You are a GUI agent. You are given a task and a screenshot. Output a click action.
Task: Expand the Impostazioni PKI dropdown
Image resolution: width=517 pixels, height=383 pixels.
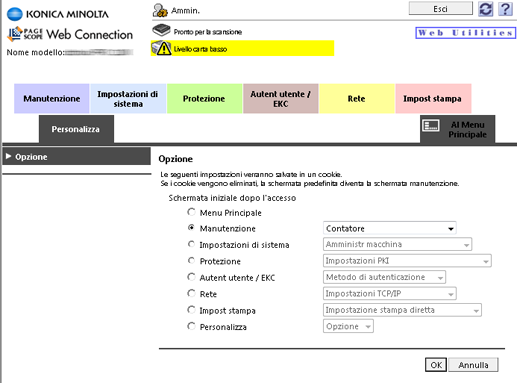pyautogui.click(x=407, y=261)
